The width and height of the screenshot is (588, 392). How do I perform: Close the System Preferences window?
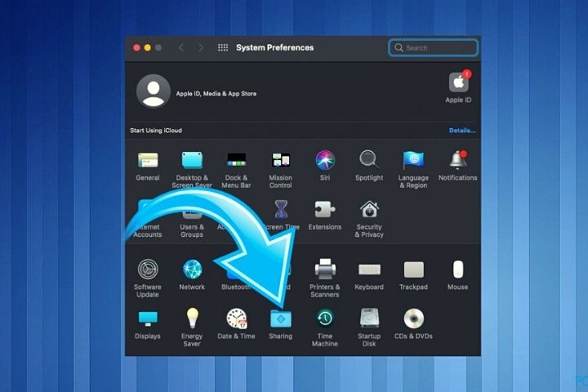[x=137, y=47]
